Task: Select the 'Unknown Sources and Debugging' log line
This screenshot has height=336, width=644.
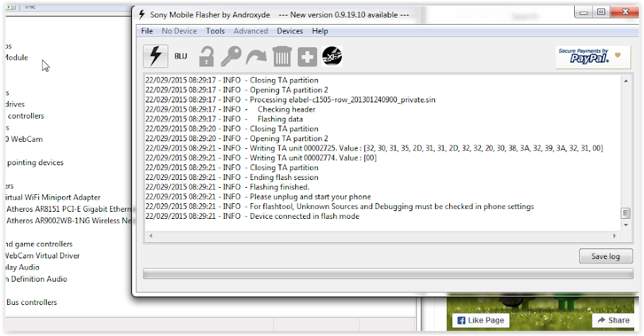Action: (340, 207)
